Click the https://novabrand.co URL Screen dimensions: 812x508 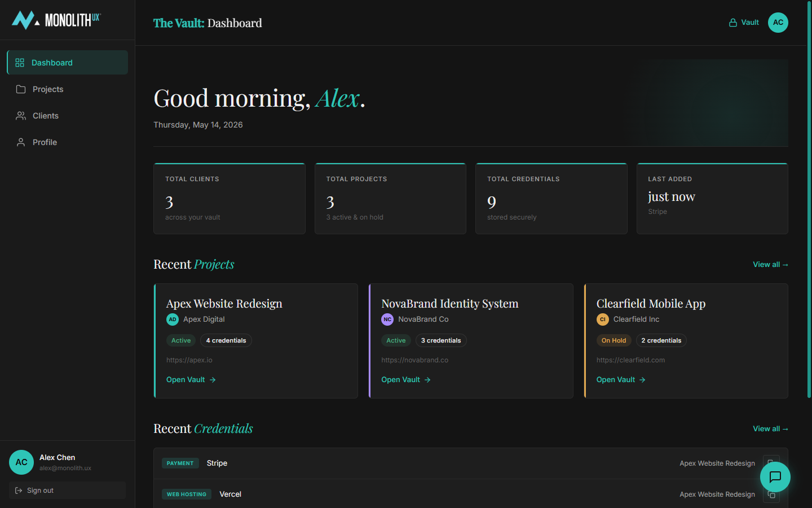(415, 360)
